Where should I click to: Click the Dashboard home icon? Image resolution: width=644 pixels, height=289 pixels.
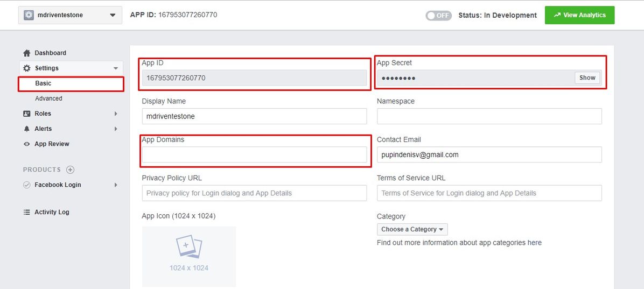tap(27, 53)
